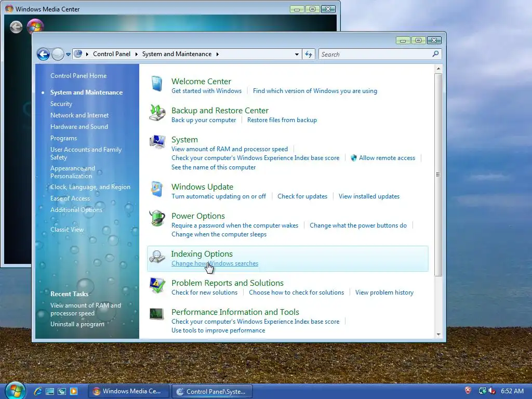The image size is (532, 399).
Task: Click the Show Desktop quick launch icon
Action: click(50, 391)
